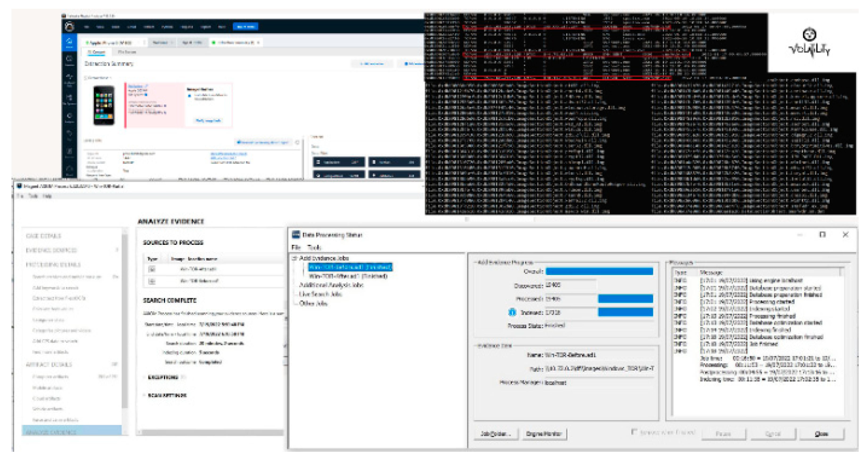Click the iPhone device thumbnail in Extraction Summary
The image size is (868, 463).
click(104, 105)
